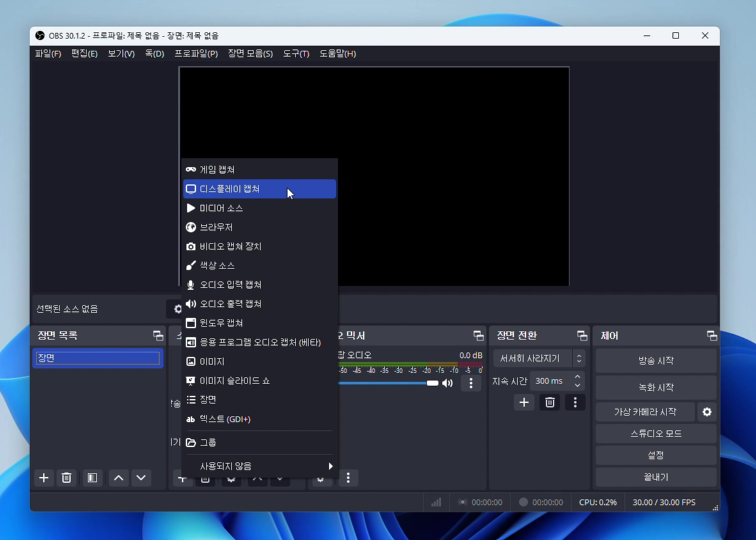Open audio mixer bottom three-dot menu
This screenshot has height=540, width=756.
tap(348, 478)
